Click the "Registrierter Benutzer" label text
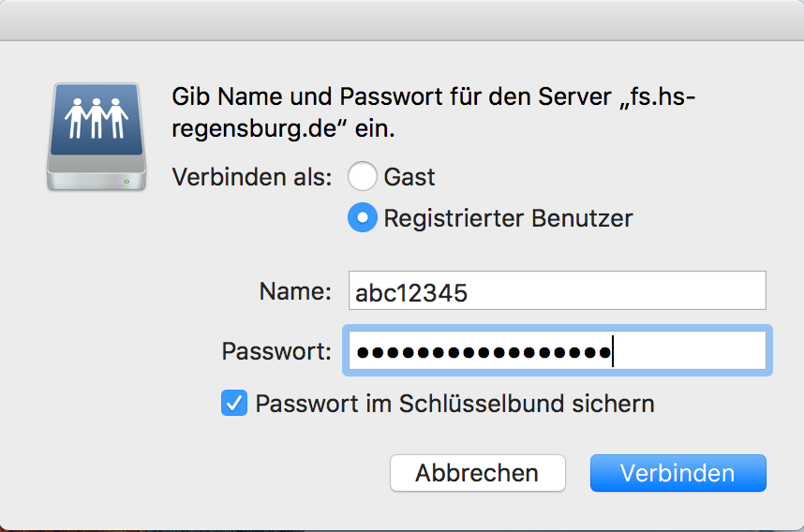 (508, 218)
